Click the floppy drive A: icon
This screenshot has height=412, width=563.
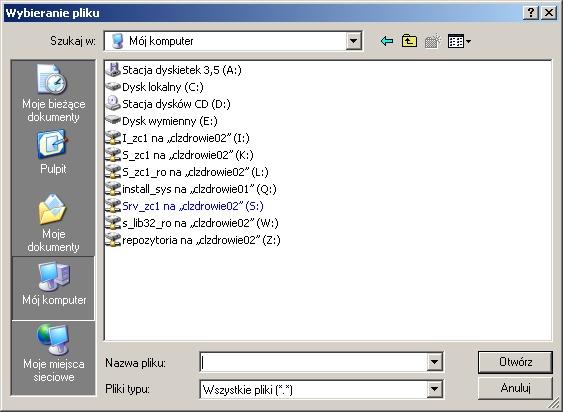point(113,70)
